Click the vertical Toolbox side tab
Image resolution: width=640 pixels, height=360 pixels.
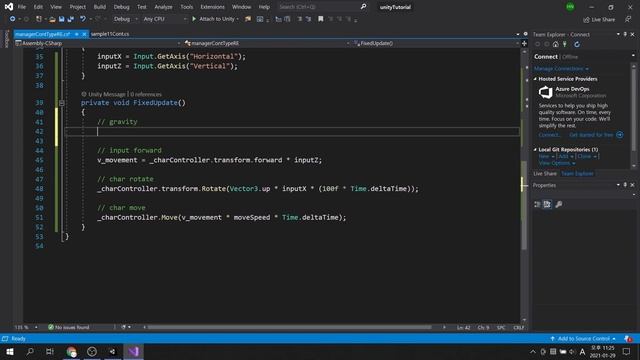6,39
